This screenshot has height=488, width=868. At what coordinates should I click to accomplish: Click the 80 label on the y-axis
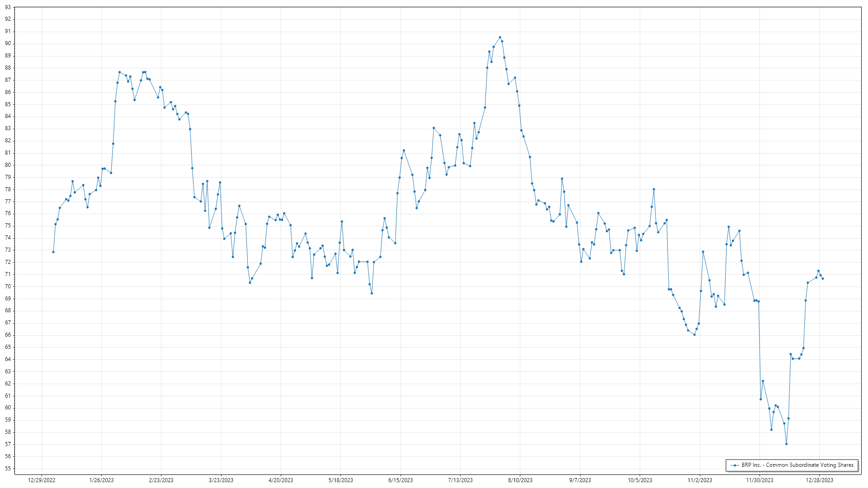(8, 165)
